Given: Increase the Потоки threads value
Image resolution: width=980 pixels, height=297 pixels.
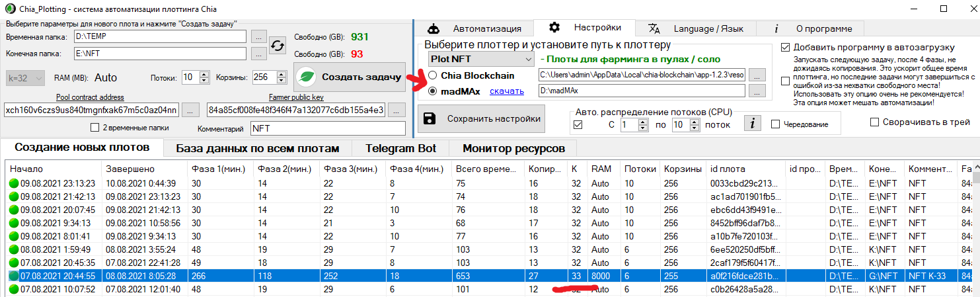Looking at the screenshot, I should click(x=204, y=74).
